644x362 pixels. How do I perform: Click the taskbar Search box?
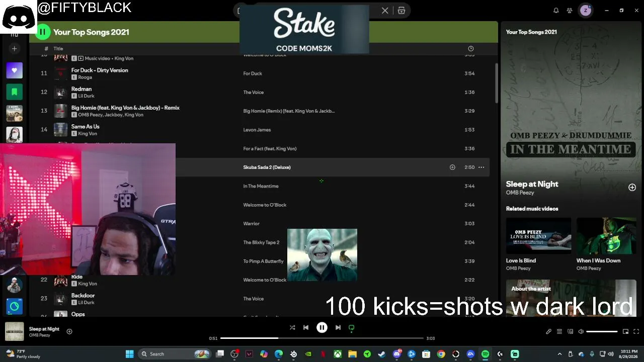click(x=174, y=354)
